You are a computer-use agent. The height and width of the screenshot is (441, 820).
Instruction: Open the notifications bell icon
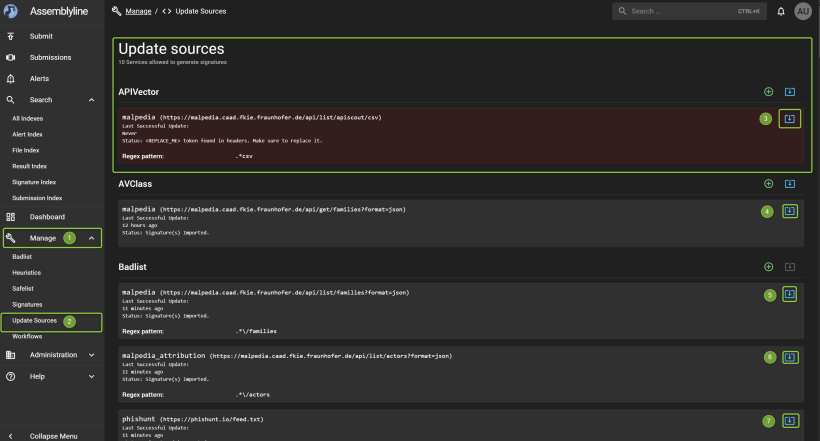(x=781, y=11)
